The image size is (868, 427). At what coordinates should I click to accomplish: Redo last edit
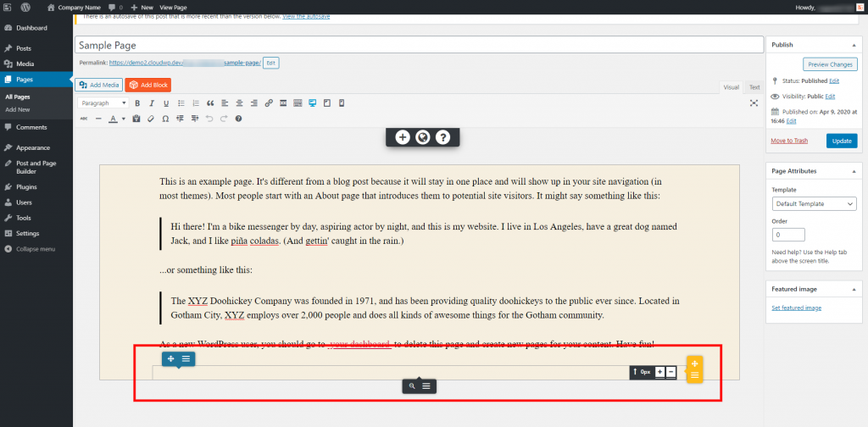click(224, 119)
